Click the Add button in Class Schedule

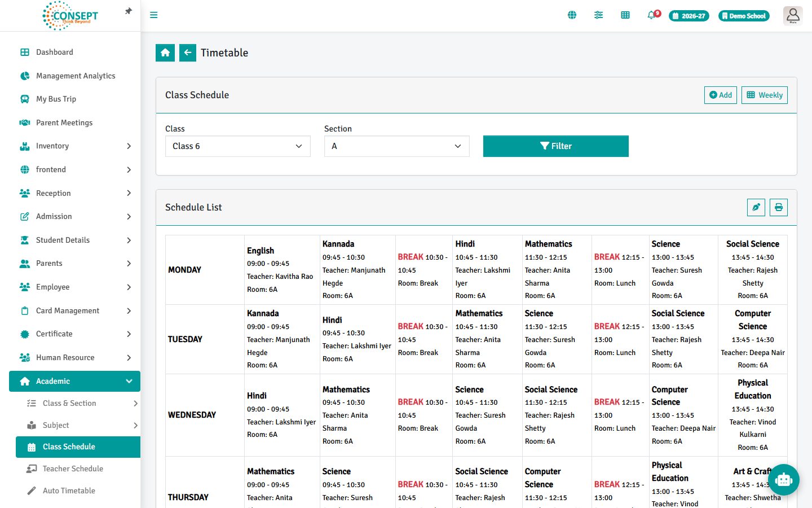click(x=721, y=95)
